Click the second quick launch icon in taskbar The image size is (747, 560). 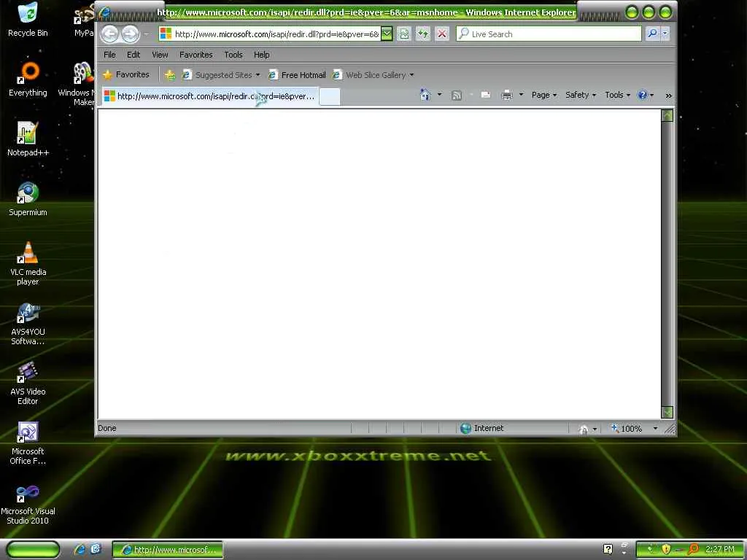coord(96,549)
